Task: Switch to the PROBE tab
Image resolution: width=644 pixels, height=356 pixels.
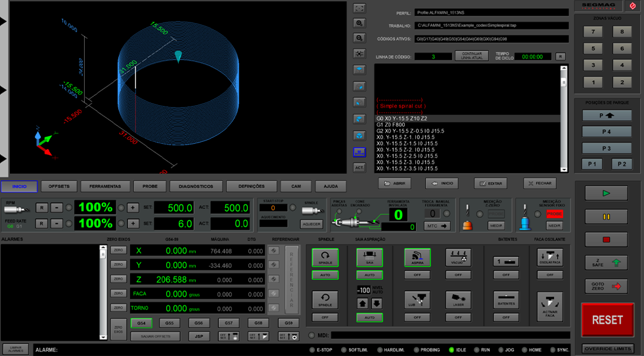Action: (x=150, y=187)
